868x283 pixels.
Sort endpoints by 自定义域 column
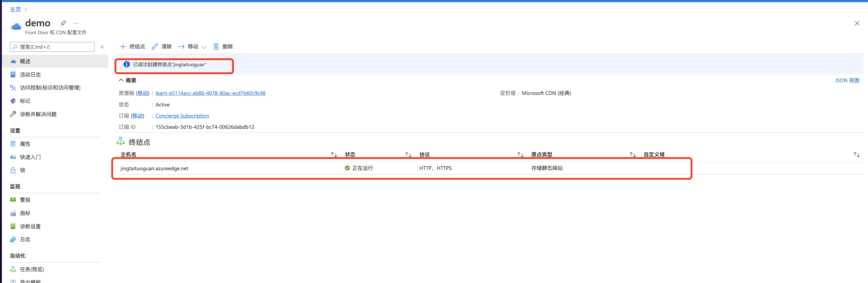coord(857,155)
